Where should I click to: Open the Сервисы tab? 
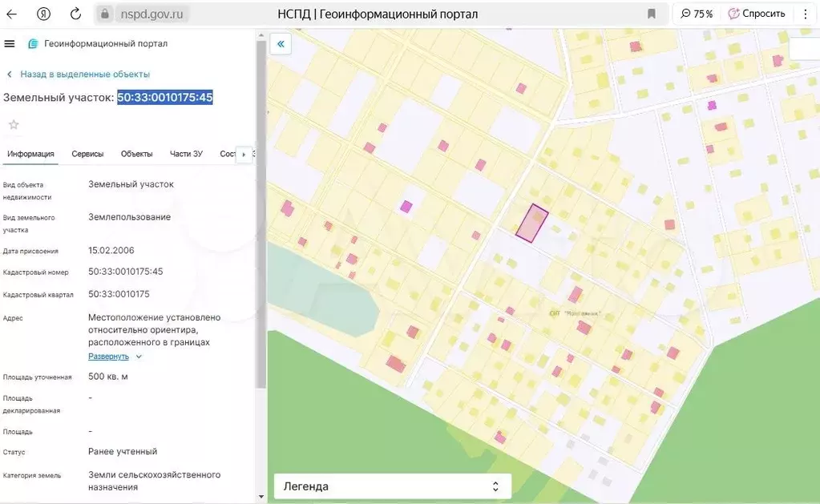(x=87, y=154)
